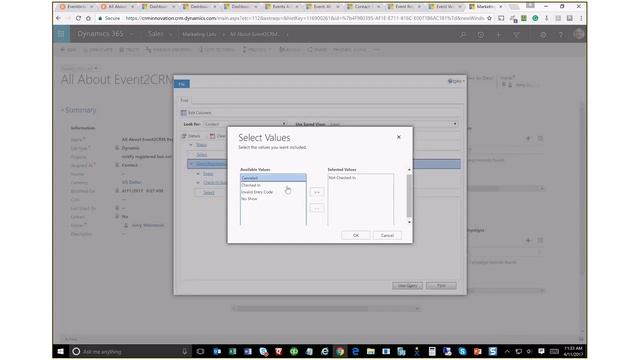Click the Select Values dialog scrollbar thumb
640x360 pixels.
409,195
